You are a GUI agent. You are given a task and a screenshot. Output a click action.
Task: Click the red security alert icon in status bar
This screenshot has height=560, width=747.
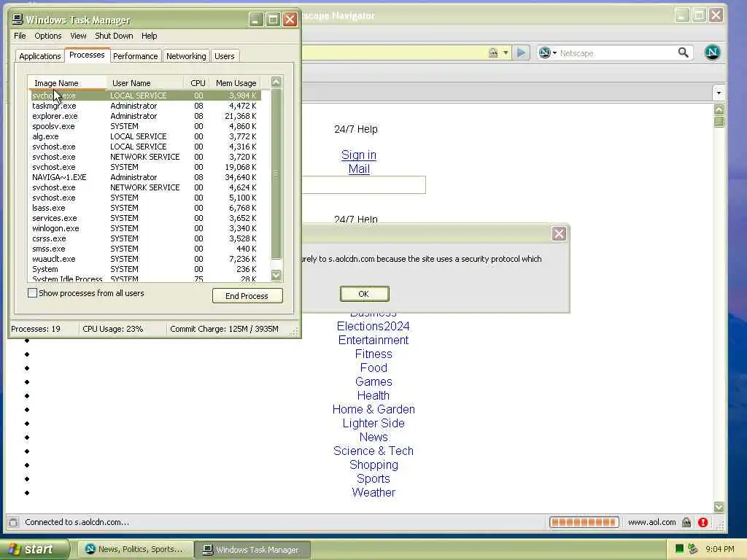(703, 522)
